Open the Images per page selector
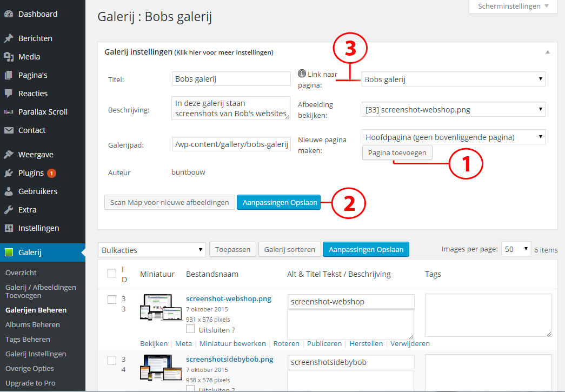Screen dimensions: 565x392 coord(516,249)
